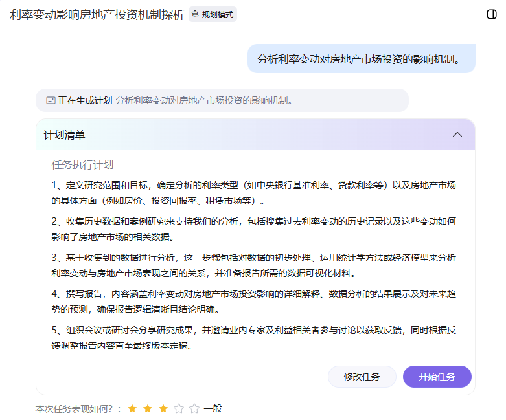Start the task with 开始任务 button
This screenshot has width=506, height=420.
(x=437, y=377)
